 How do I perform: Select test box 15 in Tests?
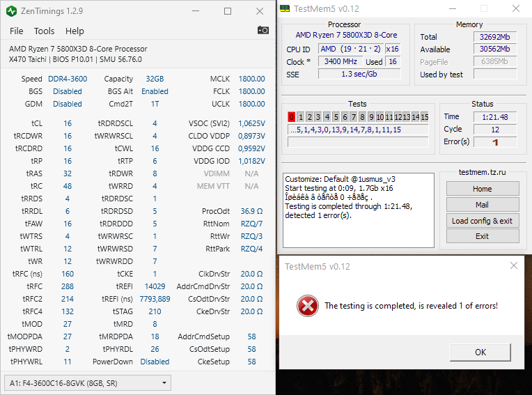tap(425, 117)
